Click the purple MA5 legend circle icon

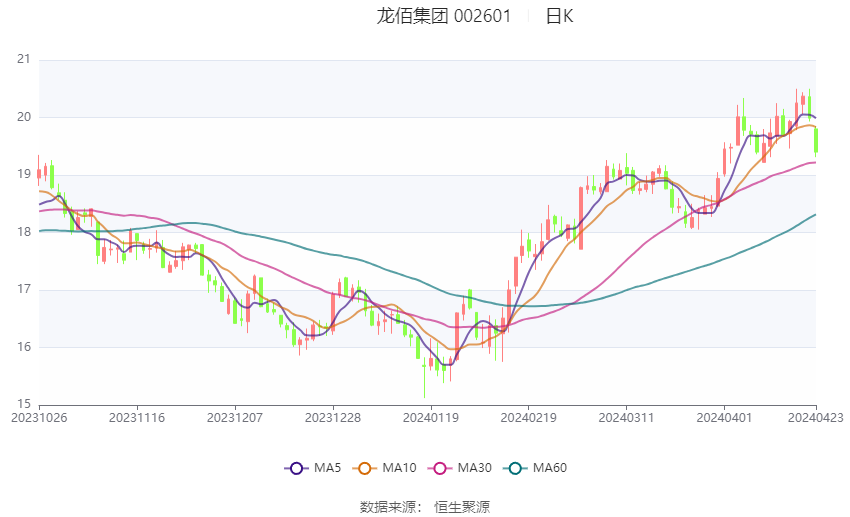click(296, 468)
